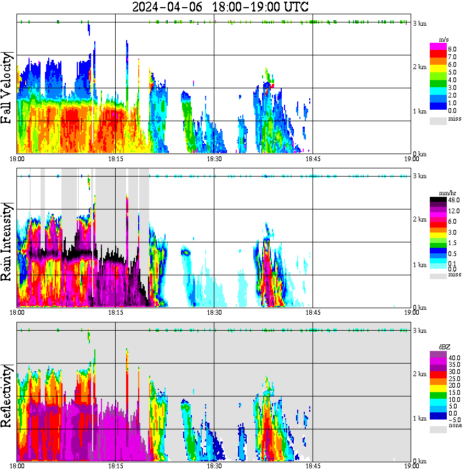Pick the red swatch in the dBZ legend
The image size is (466, 476).
[438, 375]
